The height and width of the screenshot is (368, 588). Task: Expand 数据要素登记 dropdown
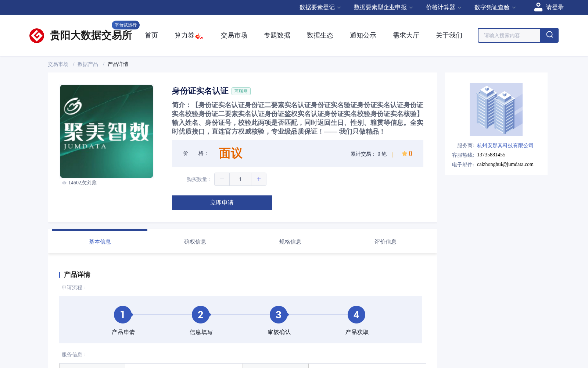coord(320,7)
